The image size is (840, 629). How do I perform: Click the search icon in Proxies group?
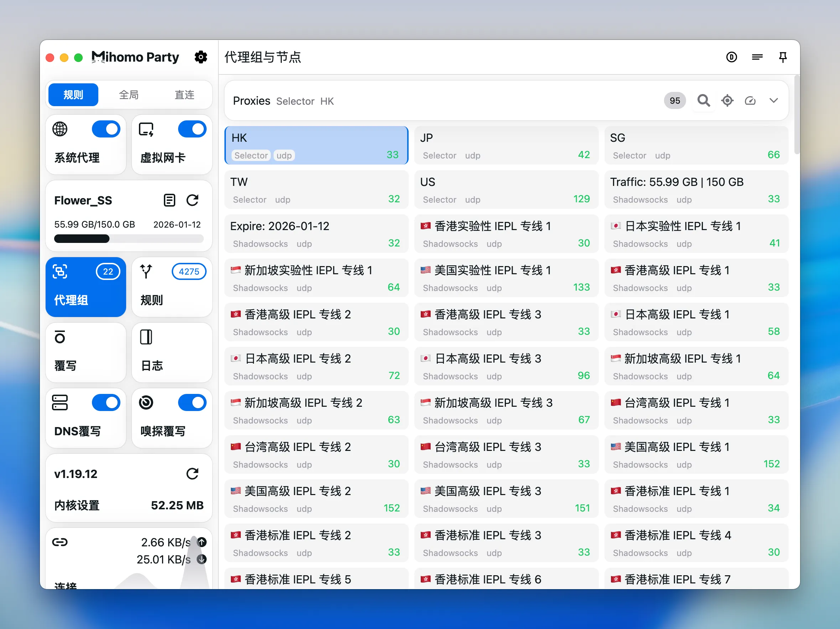(x=703, y=100)
